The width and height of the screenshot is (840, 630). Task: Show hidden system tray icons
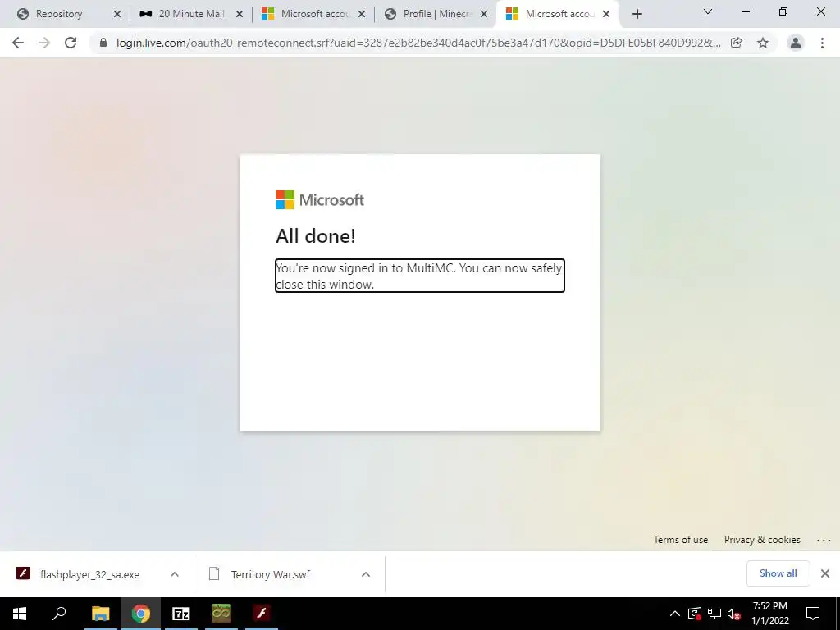click(x=675, y=614)
